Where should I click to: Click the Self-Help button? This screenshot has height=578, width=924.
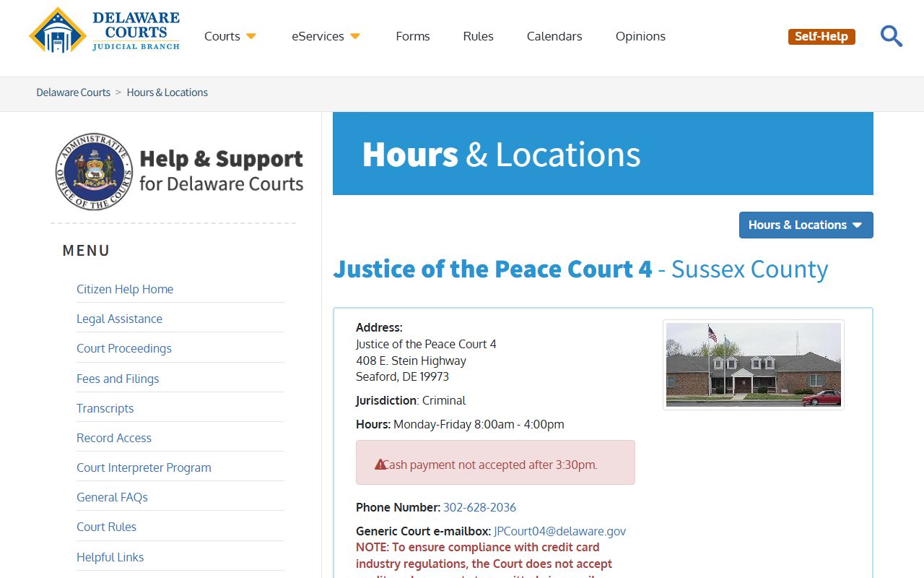821,36
